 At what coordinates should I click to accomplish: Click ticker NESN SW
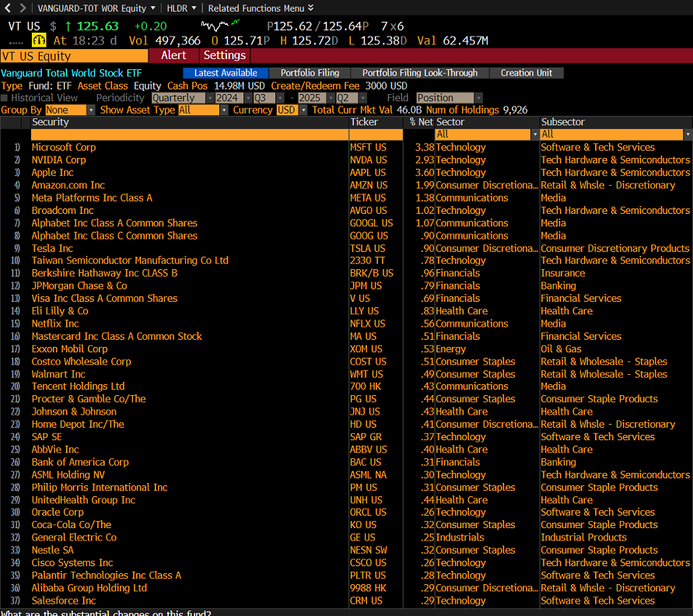point(369,550)
